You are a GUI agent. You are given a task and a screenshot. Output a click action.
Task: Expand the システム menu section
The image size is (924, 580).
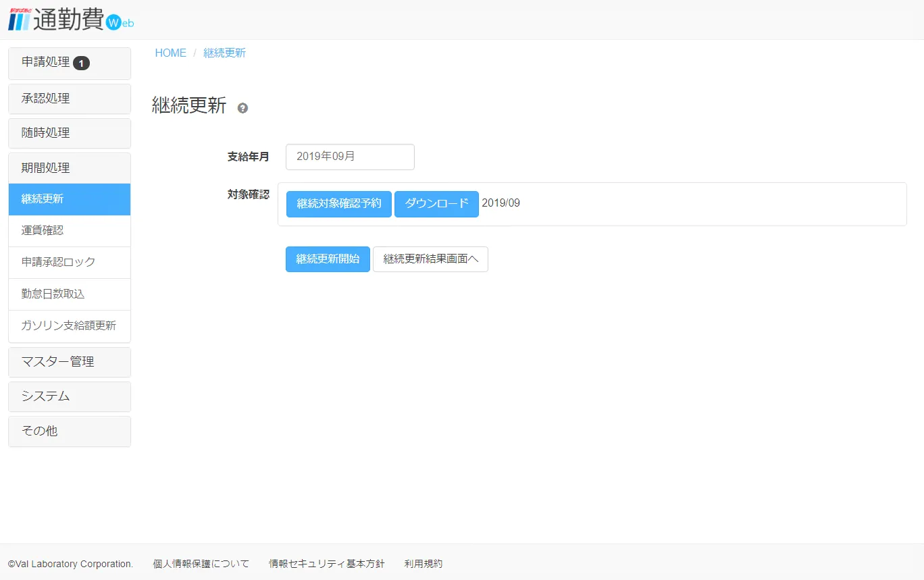click(46, 396)
